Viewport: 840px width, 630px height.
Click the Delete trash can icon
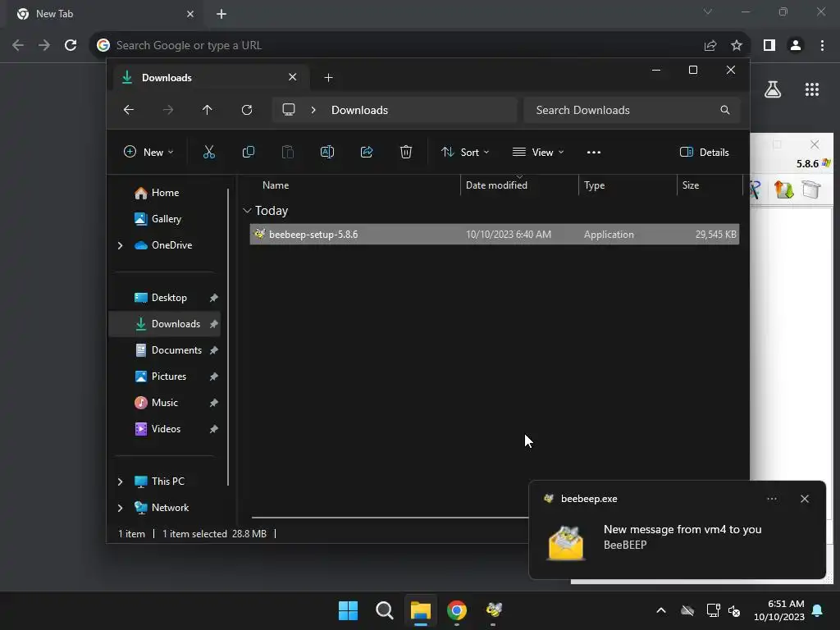click(x=406, y=152)
